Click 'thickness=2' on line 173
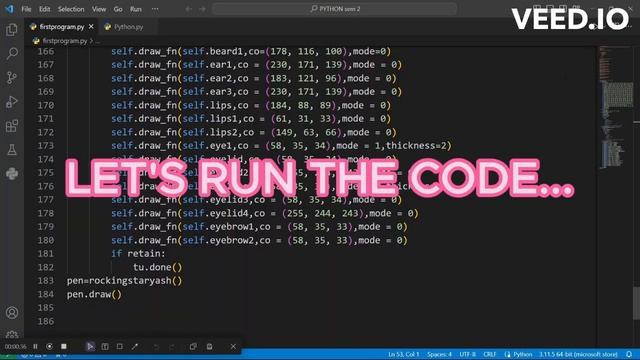The image size is (640, 360). point(416,146)
